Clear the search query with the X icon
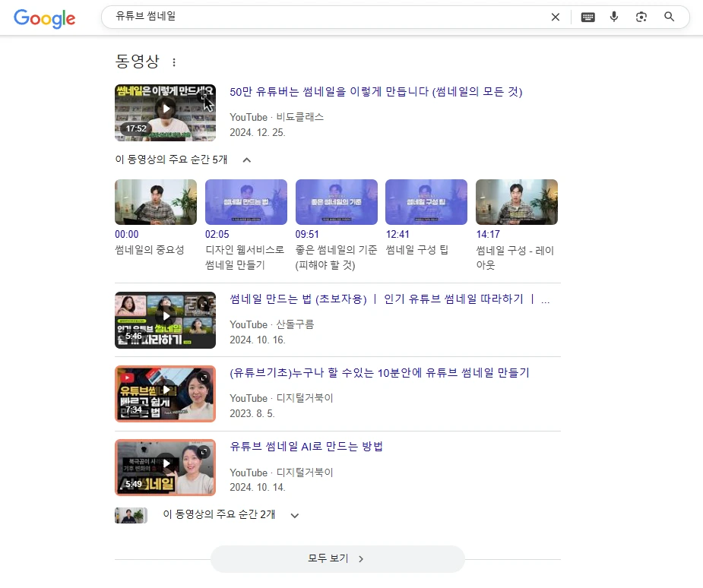This screenshot has width=703, height=588. (555, 17)
